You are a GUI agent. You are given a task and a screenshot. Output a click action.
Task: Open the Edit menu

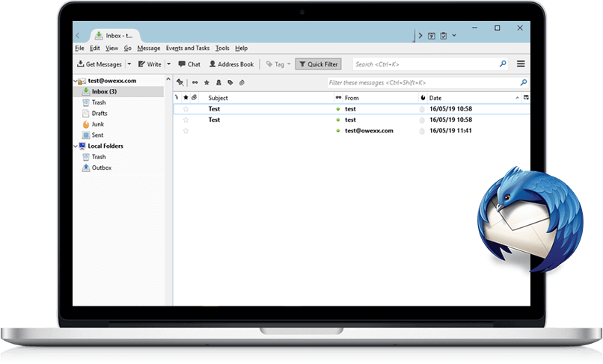[94, 48]
